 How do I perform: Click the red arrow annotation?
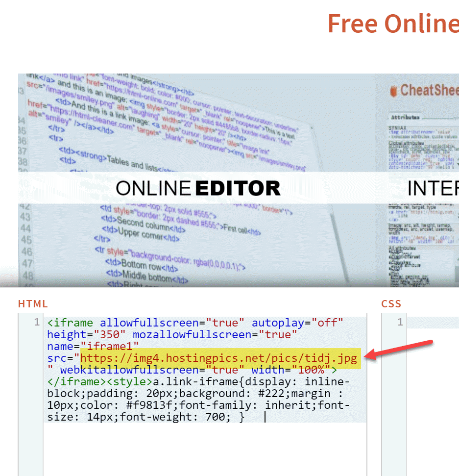pyautogui.click(x=401, y=350)
